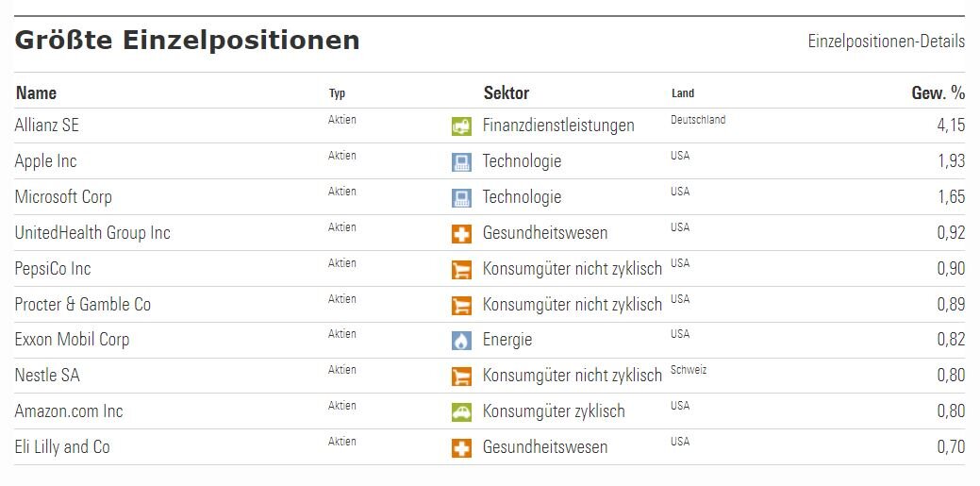Click the Microsoft Corp position name
980x486 pixels.
[x=63, y=197]
